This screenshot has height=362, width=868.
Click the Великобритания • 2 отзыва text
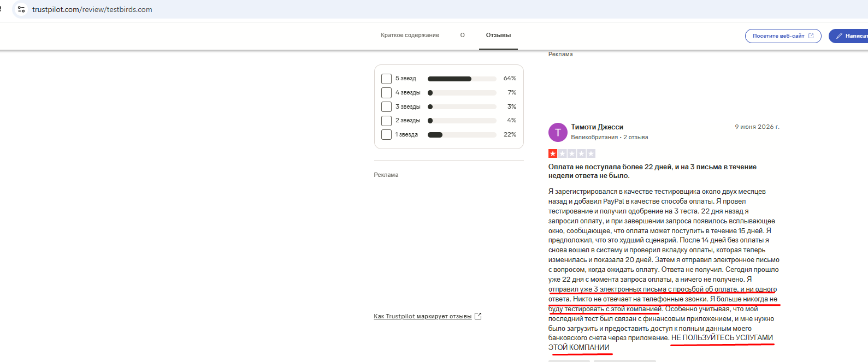(x=610, y=137)
